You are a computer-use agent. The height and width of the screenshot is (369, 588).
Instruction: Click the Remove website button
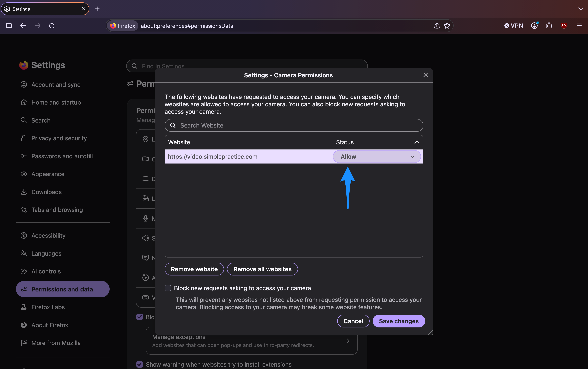[194, 269]
